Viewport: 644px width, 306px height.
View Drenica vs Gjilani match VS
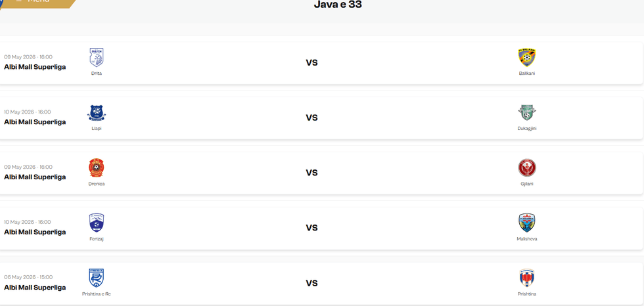[311, 173]
